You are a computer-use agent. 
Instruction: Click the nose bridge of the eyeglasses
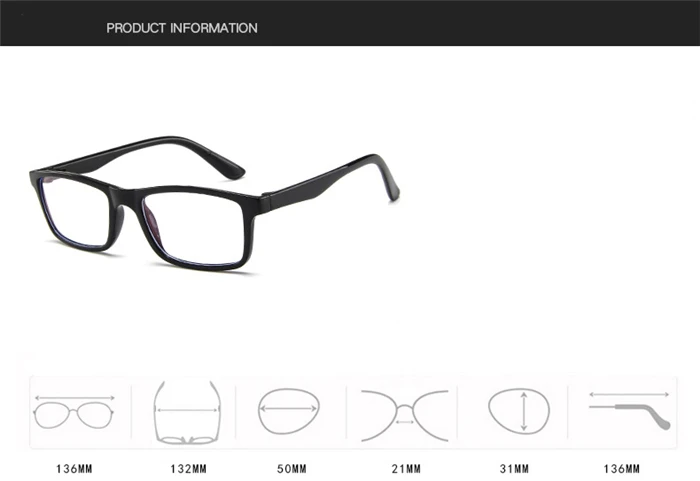point(126,199)
